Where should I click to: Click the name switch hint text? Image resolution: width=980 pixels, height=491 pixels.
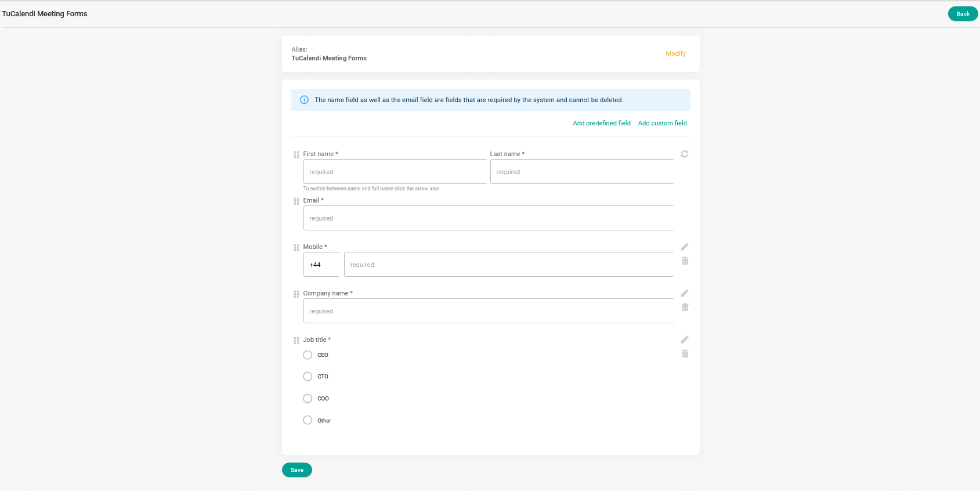point(371,189)
